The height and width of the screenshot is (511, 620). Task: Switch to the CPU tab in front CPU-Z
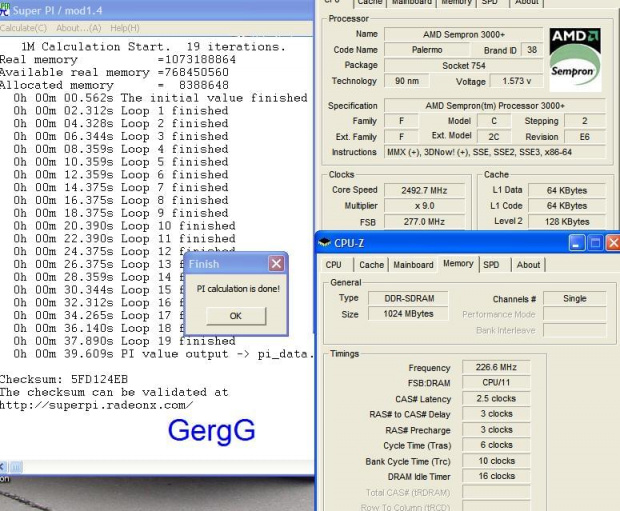(333, 265)
